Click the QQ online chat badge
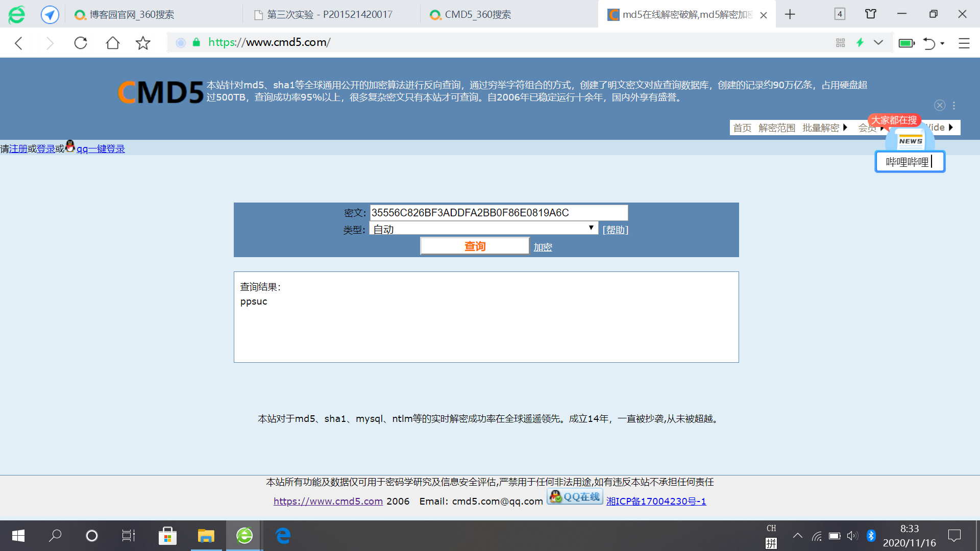 pos(575,496)
